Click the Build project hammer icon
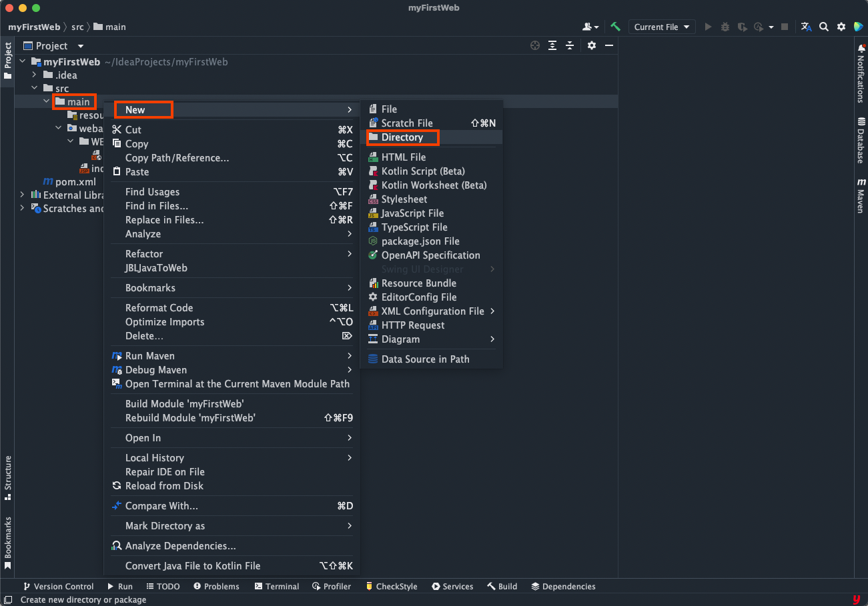Screen dimensions: 868x606 pos(615,27)
